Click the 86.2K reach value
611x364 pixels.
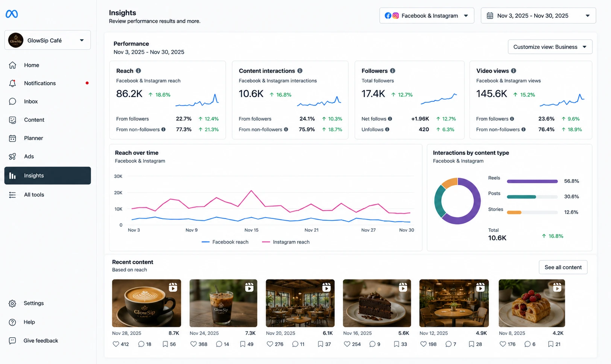point(129,94)
